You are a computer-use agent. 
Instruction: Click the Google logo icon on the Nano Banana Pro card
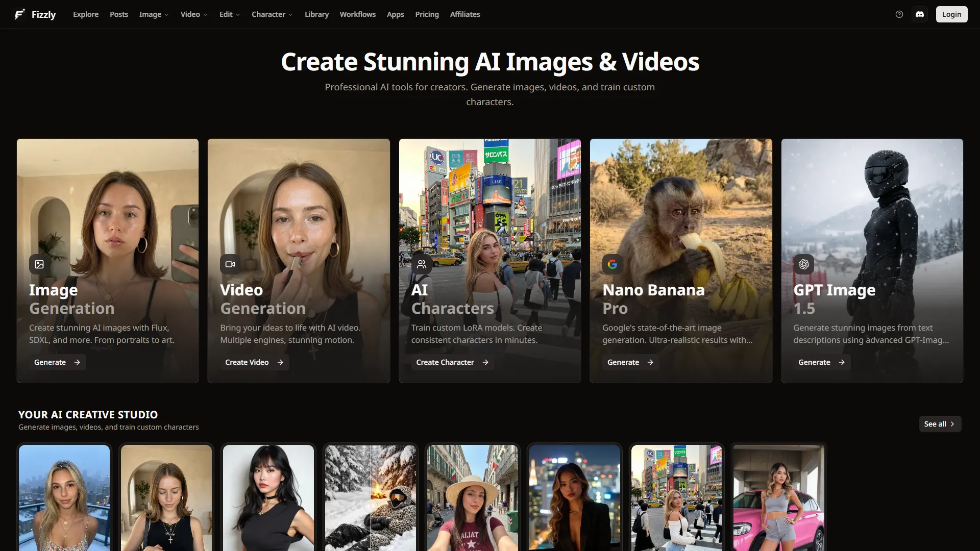click(x=612, y=264)
